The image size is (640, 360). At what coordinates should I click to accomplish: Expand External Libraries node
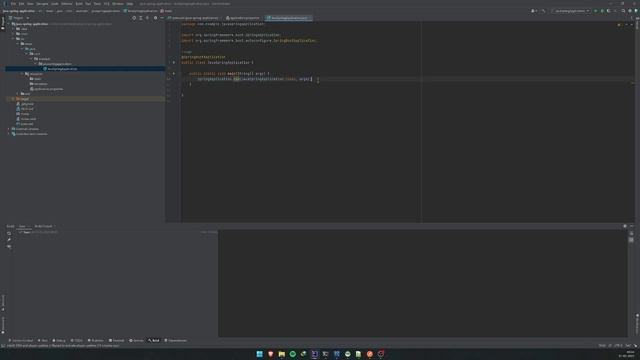9,129
